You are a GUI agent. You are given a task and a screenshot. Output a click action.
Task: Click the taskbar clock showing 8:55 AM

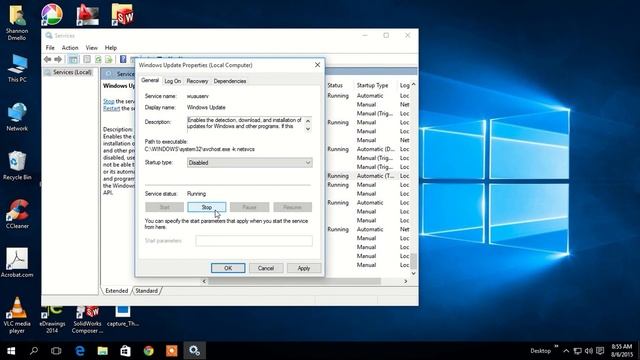point(622,351)
